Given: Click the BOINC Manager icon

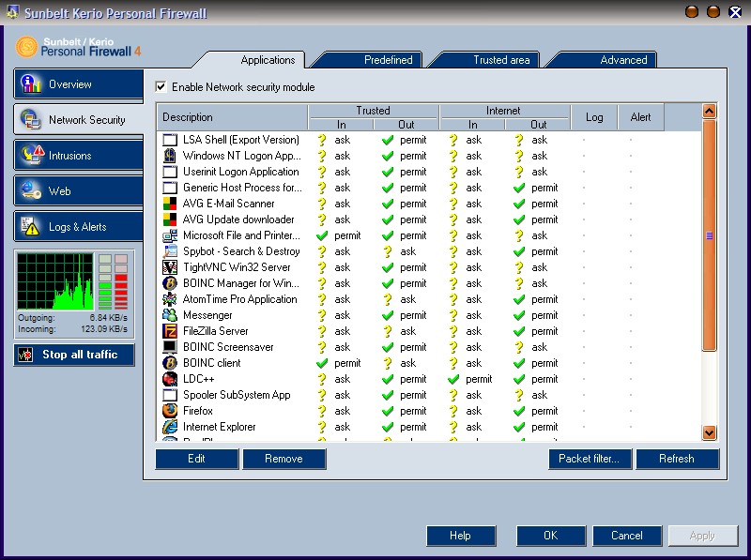Looking at the screenshot, I should [170, 283].
